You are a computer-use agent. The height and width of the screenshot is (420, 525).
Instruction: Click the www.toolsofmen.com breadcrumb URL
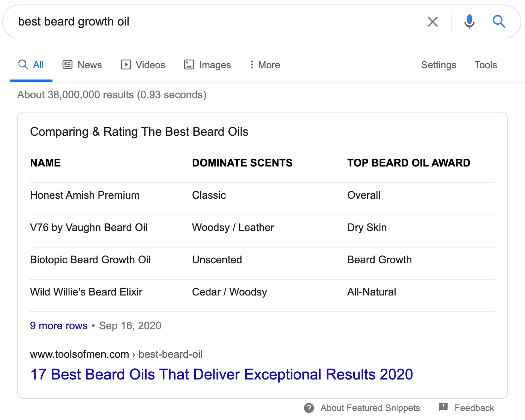pos(79,354)
